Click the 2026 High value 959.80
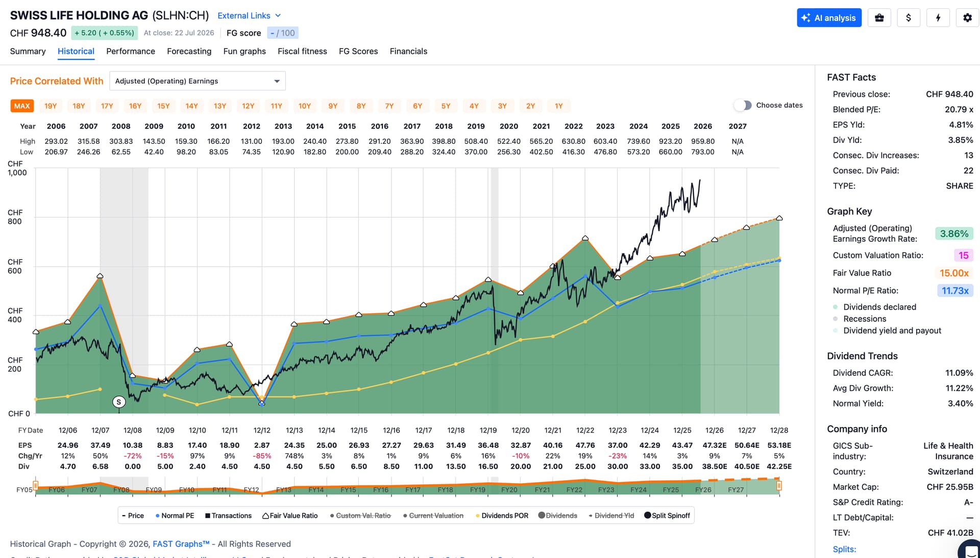Viewport: 980px width, 558px height. (703, 141)
